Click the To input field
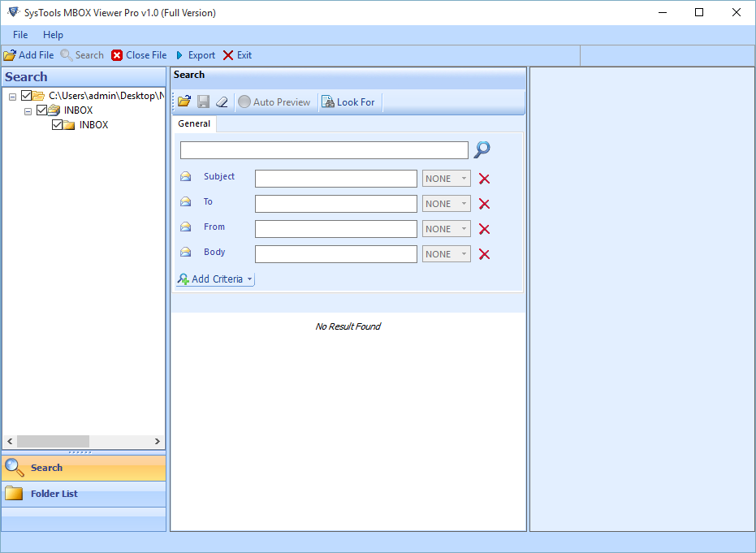This screenshot has height=553, width=756. pyautogui.click(x=336, y=204)
